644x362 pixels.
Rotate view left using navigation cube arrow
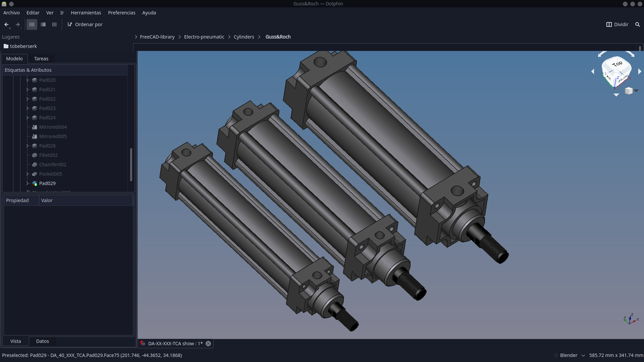(x=593, y=71)
